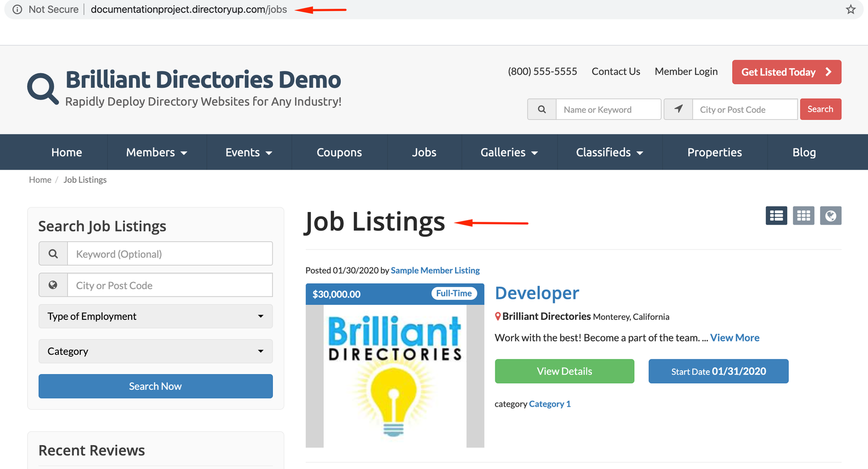Click the site info icon beside Not Secure
The width and height of the screenshot is (868, 469).
[x=17, y=9]
